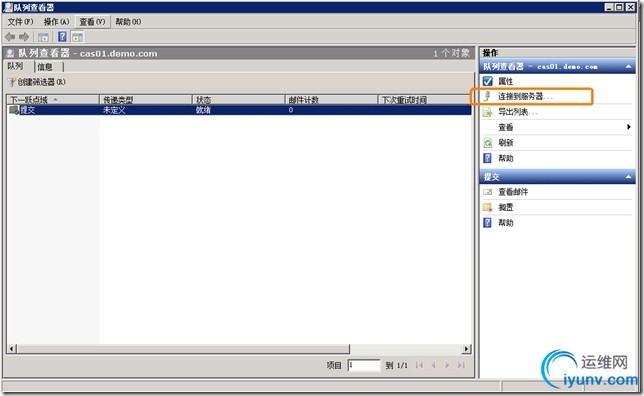644x396 pixels.
Task: Click the first page navigation icon
Action: click(419, 365)
